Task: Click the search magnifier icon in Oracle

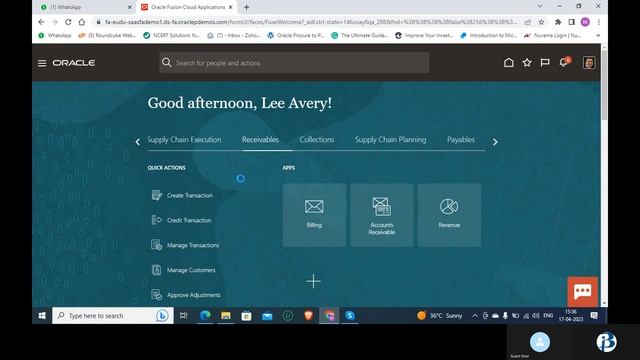Action: coord(167,62)
